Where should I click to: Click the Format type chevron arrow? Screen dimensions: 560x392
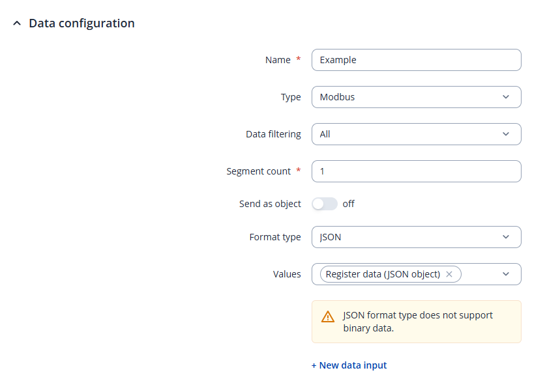tap(506, 237)
